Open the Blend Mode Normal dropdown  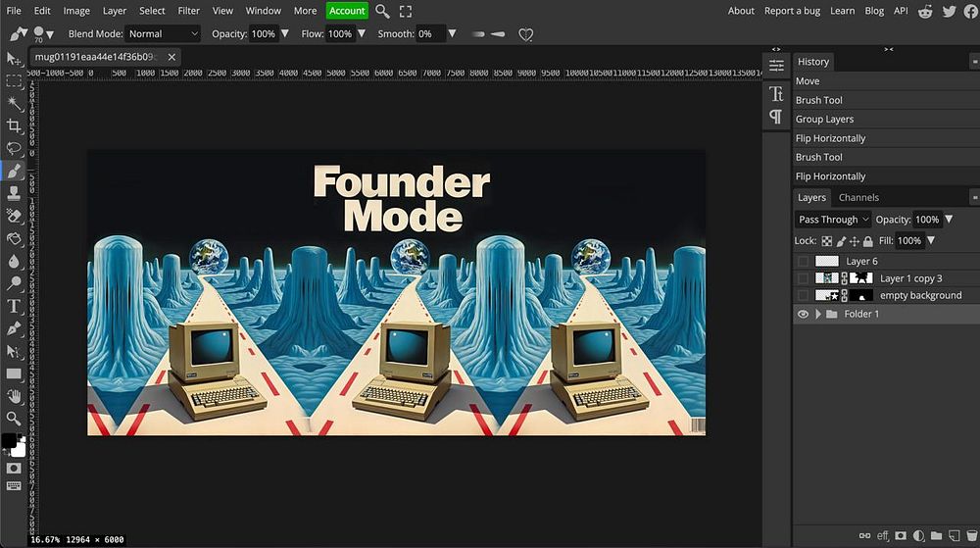pyautogui.click(x=163, y=33)
